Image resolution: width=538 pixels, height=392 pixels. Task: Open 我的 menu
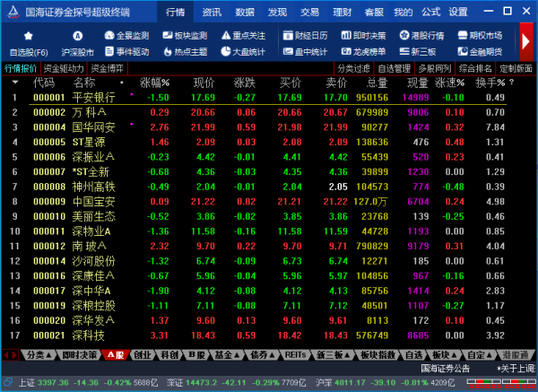(x=403, y=12)
